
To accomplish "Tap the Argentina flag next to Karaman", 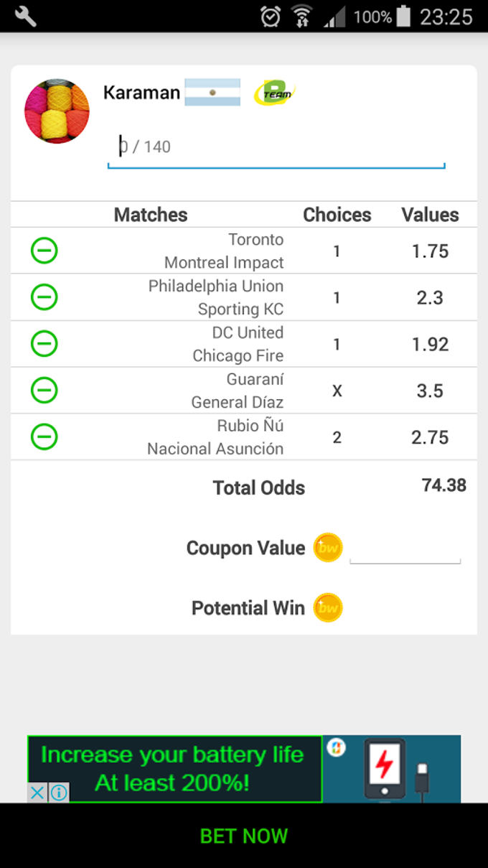I will click(x=212, y=93).
